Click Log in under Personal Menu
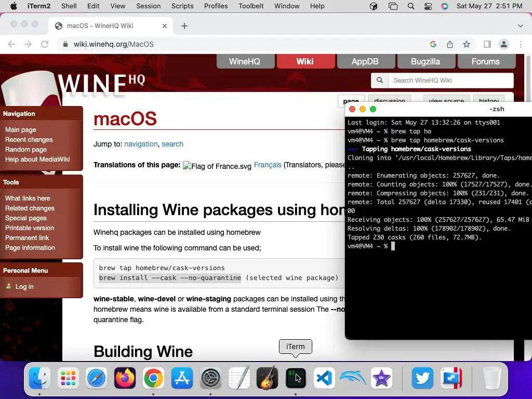The image size is (532, 399). click(24, 287)
